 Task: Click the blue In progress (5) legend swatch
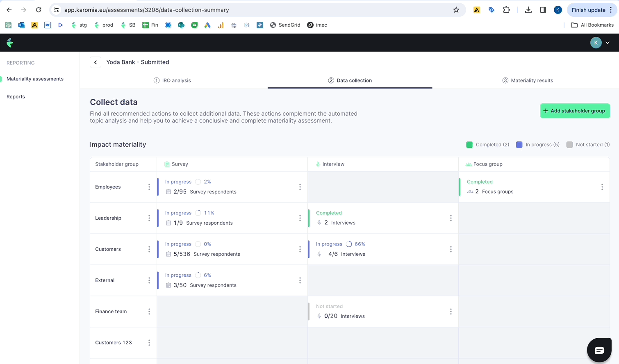point(519,145)
